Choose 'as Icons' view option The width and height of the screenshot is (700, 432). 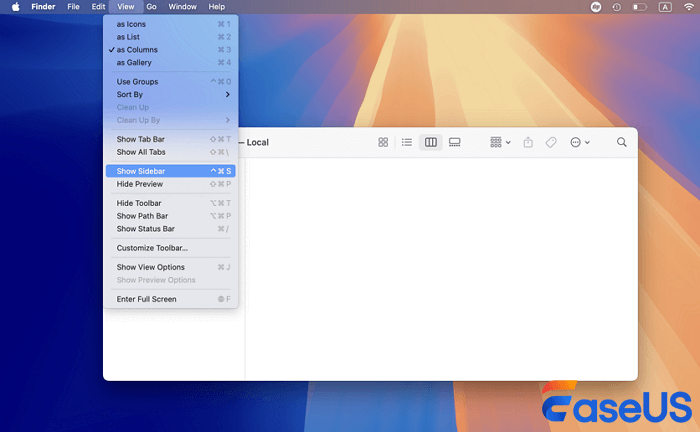pos(132,23)
